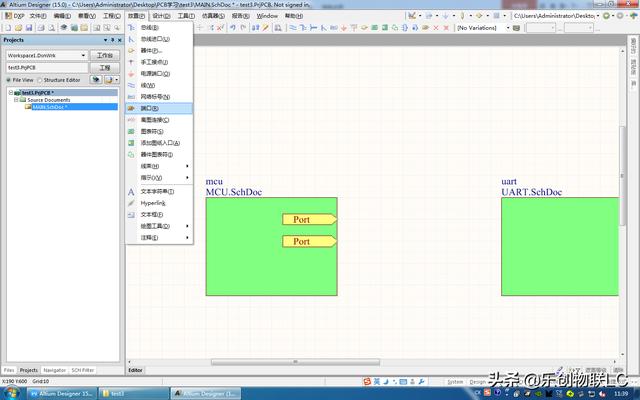Expand the 线束(H) submenu entry

pyautogui.click(x=159, y=166)
